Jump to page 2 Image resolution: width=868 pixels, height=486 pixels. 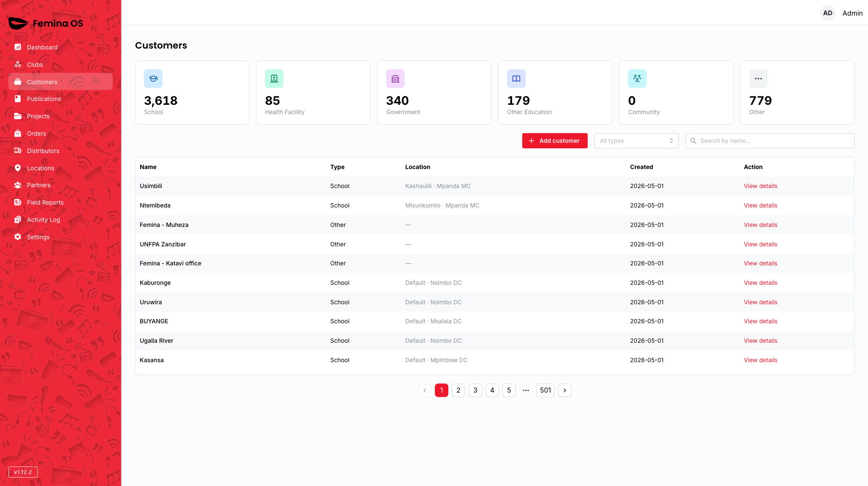pos(458,390)
